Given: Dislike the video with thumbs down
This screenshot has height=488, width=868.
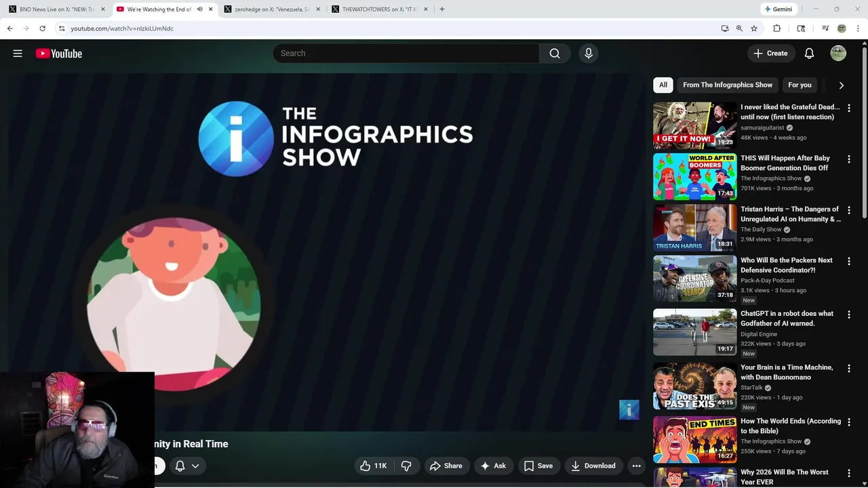Looking at the screenshot, I should tap(406, 466).
